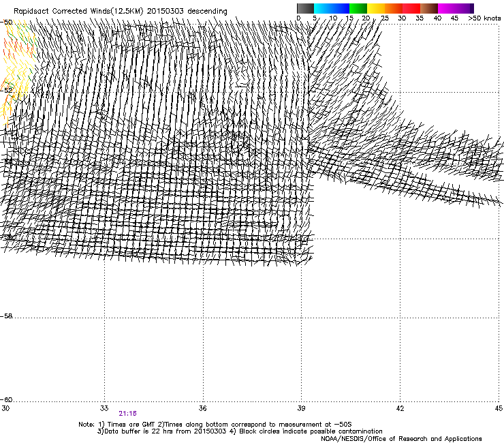
Task: Click latitude label -58 on the axis
Action: click(6, 316)
